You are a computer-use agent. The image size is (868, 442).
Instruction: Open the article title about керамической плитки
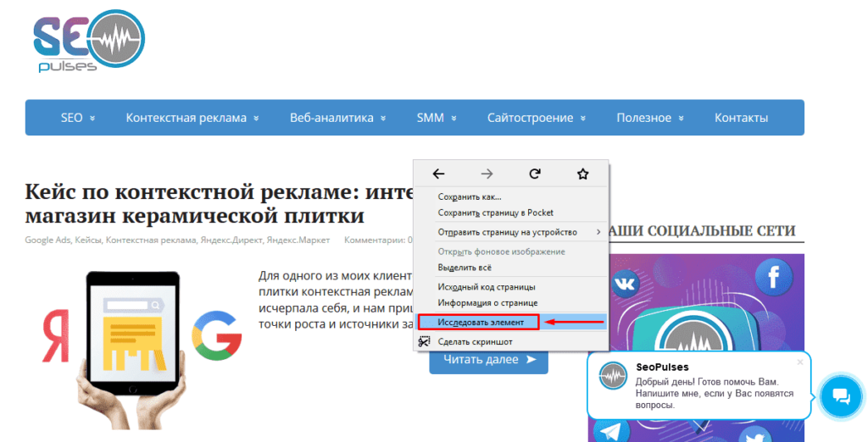[x=221, y=203]
